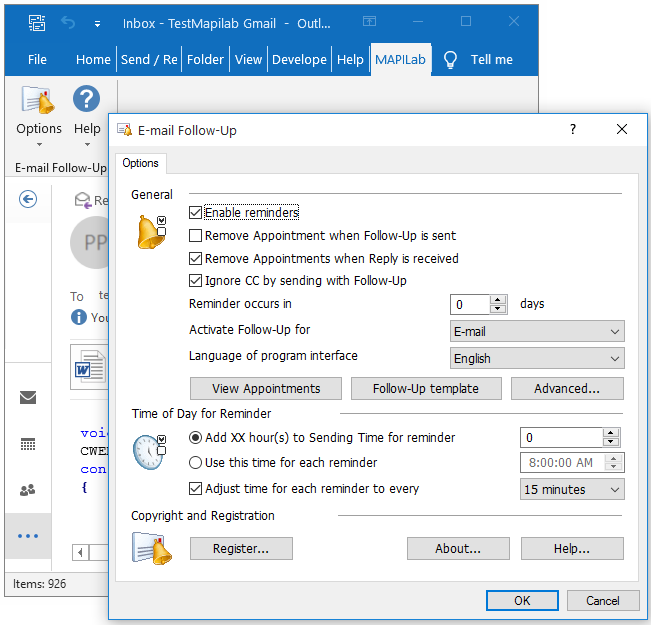Confirm with the OK button
This screenshot has height=625, width=651.
point(522,600)
